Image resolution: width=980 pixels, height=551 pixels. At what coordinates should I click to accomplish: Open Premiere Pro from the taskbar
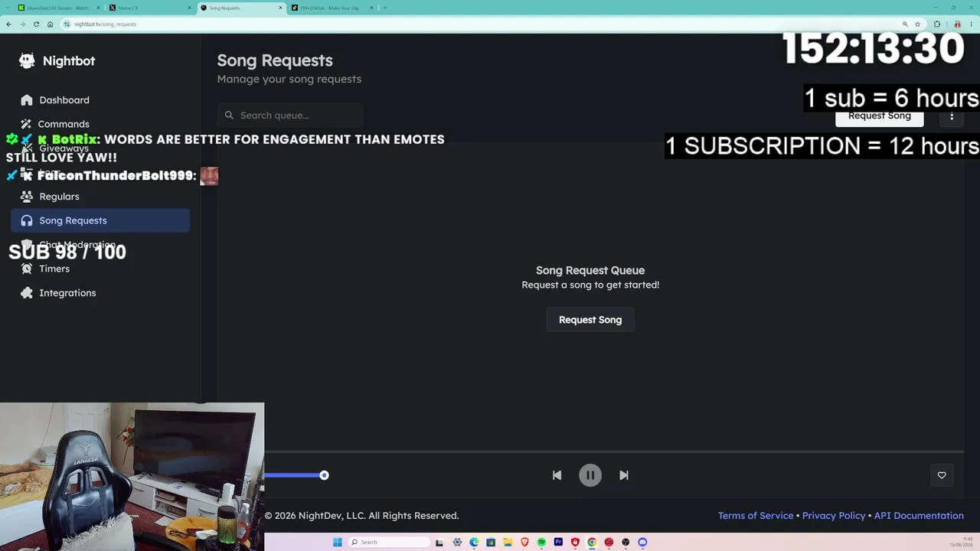[558, 543]
